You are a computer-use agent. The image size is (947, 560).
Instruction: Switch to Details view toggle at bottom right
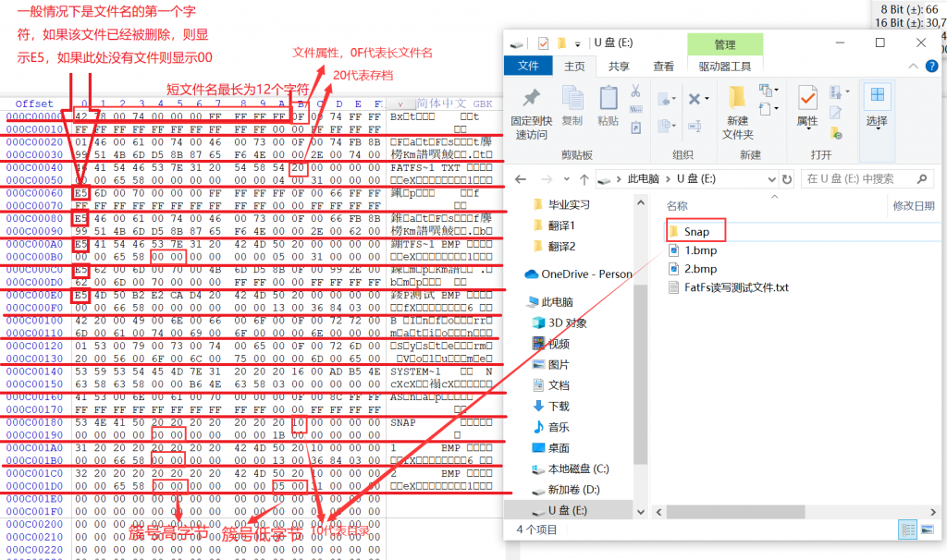click(907, 530)
